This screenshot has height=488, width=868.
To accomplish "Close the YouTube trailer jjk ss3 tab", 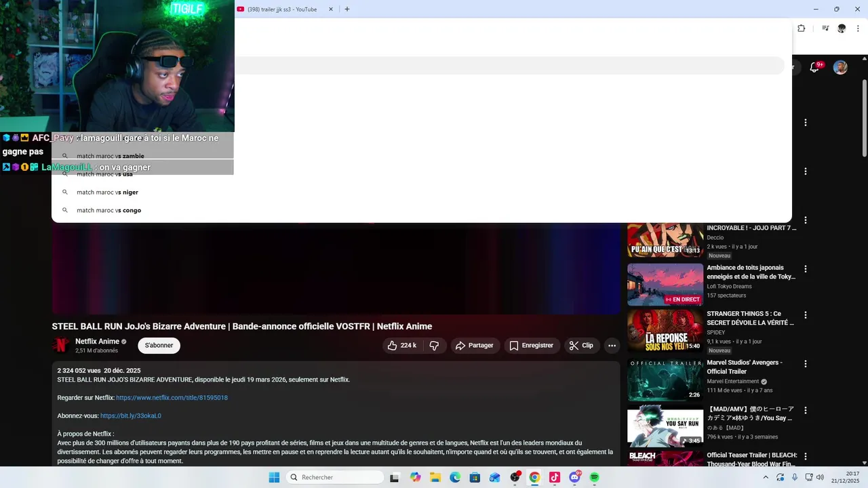I will point(331,9).
